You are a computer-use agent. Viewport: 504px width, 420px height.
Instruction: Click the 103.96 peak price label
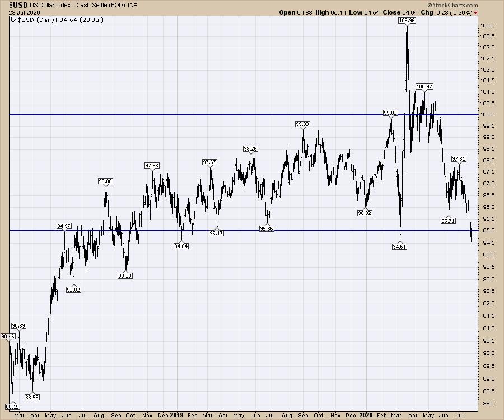coord(407,20)
